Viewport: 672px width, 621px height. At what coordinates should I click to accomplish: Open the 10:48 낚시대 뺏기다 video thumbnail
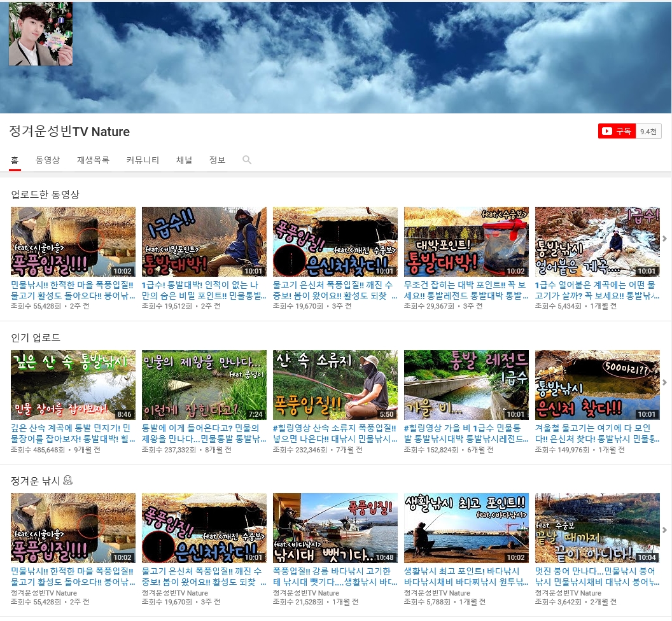coord(335,527)
